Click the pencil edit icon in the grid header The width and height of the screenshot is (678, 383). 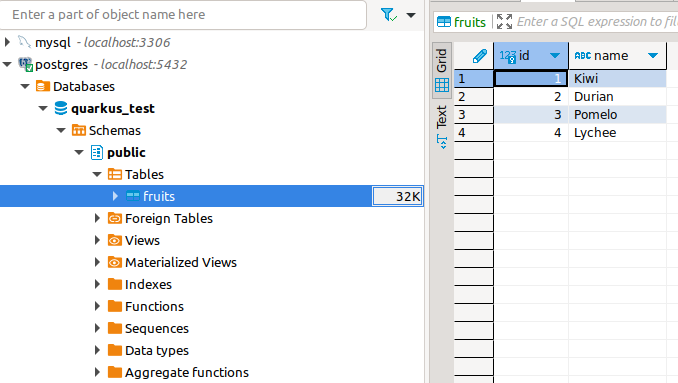(480, 56)
